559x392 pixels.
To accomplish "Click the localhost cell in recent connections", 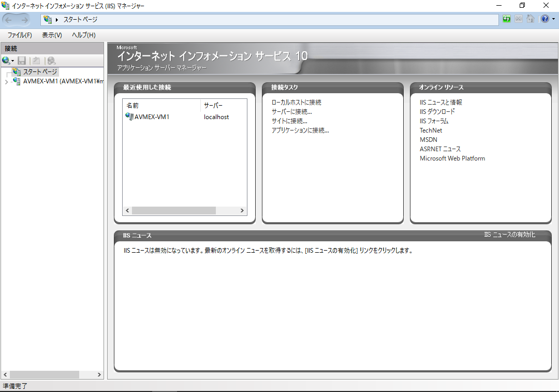I will pyautogui.click(x=216, y=117).
